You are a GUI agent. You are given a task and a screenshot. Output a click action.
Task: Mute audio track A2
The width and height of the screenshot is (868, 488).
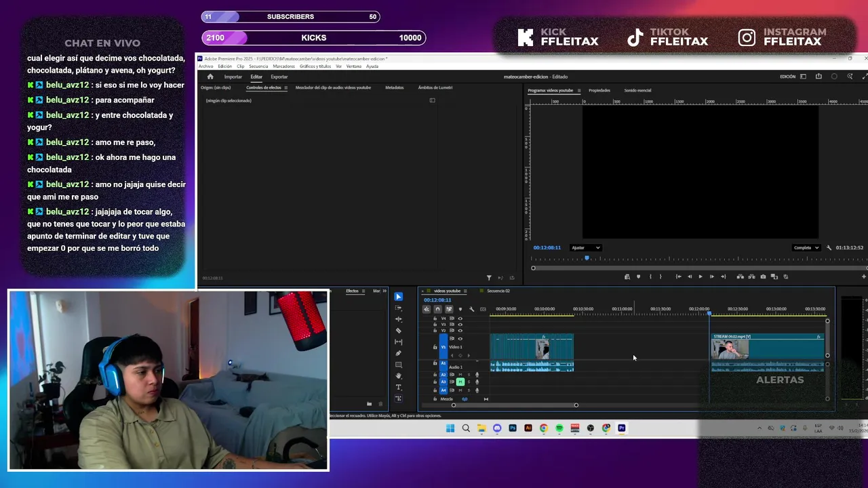click(x=460, y=374)
